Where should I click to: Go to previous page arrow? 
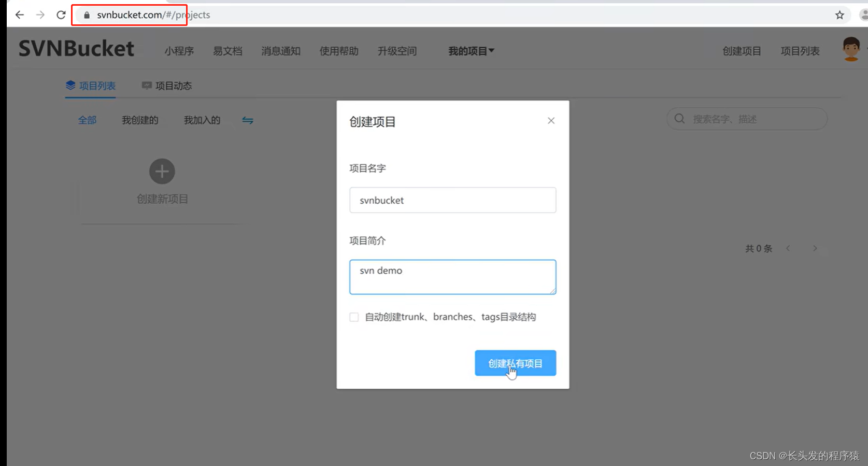(788, 248)
